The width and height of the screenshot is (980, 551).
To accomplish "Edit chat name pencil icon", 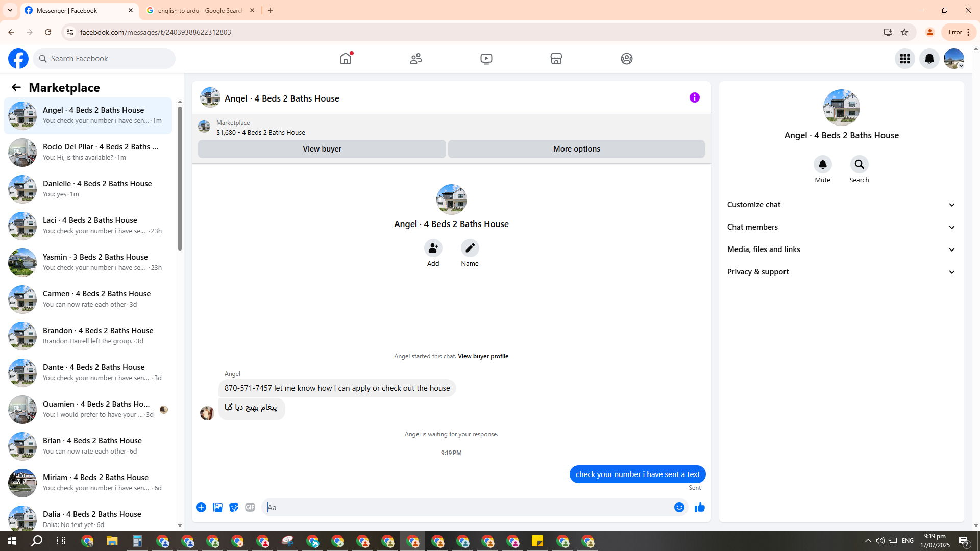I will [470, 248].
